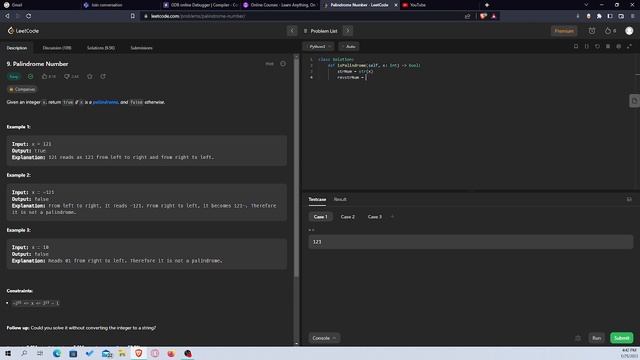Toggle the Auto setting in editor
640x360 pixels.
point(349,47)
